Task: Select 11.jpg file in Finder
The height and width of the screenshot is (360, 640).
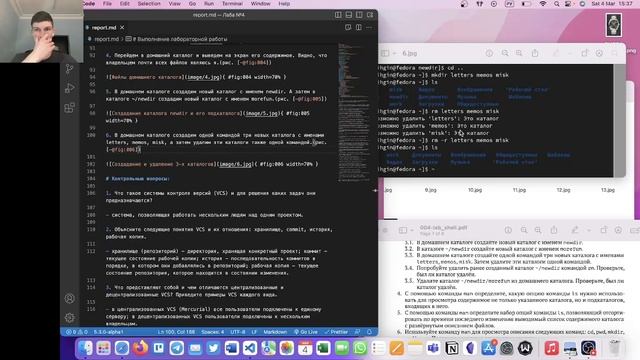Action: point(519,190)
